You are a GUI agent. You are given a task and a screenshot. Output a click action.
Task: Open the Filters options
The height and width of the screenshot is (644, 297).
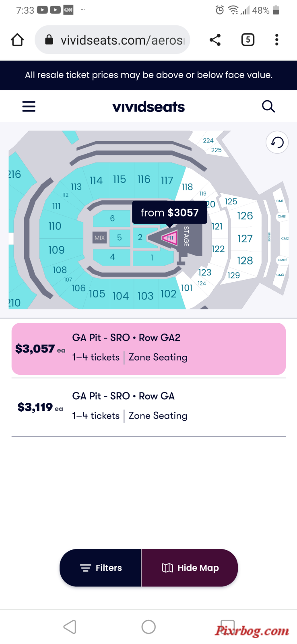101,568
